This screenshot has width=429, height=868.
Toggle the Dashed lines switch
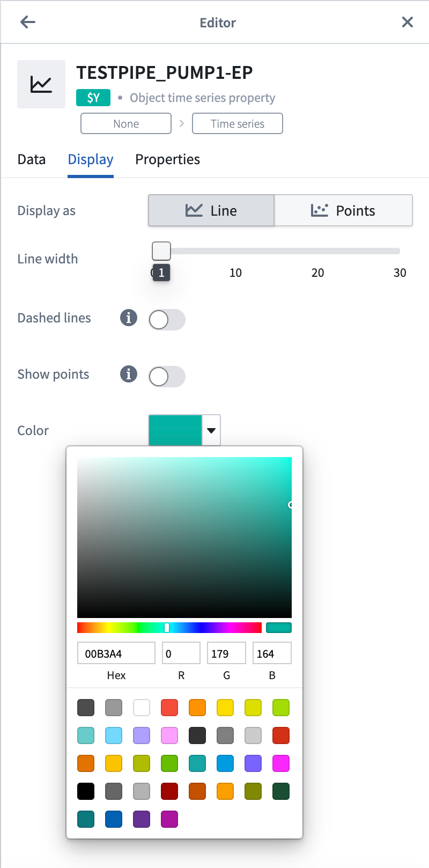(167, 320)
